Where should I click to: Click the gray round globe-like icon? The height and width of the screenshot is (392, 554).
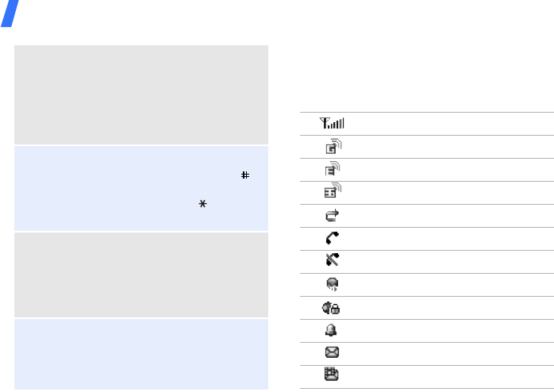(x=333, y=284)
